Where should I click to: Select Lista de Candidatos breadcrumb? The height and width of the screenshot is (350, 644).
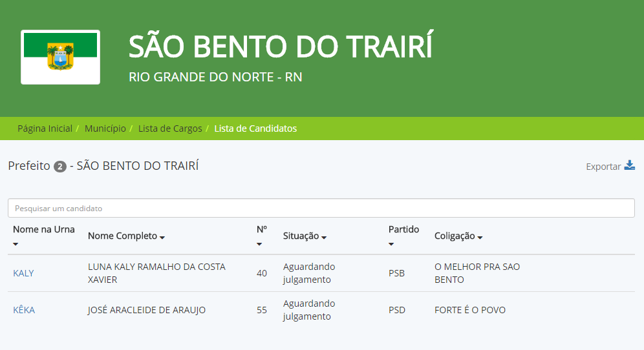[255, 129]
